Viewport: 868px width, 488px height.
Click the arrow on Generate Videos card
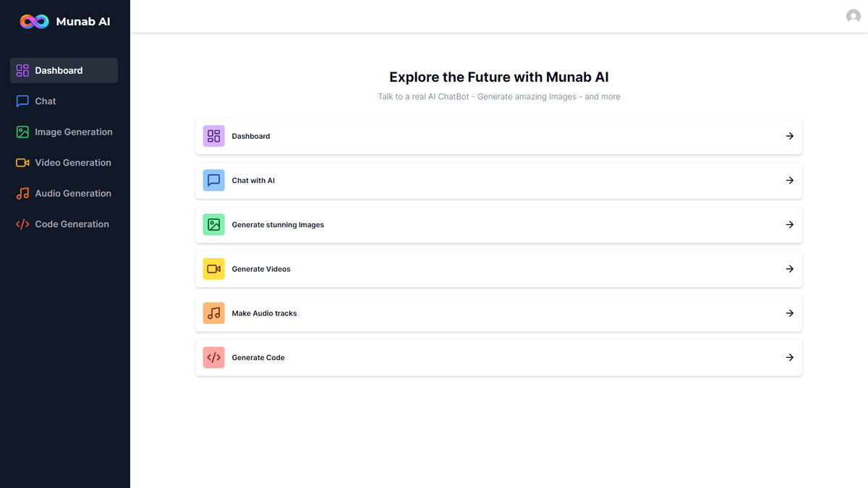[x=789, y=269]
